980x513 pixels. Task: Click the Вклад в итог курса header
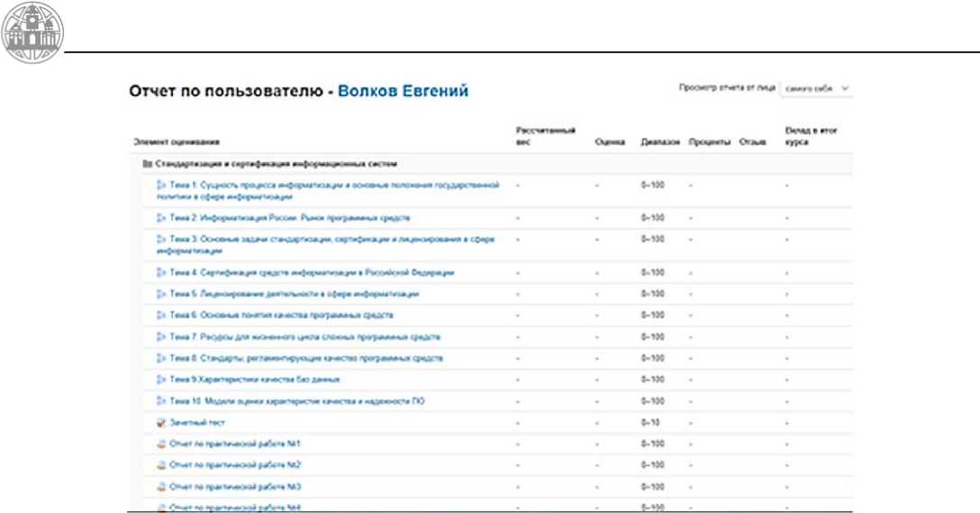(x=811, y=136)
